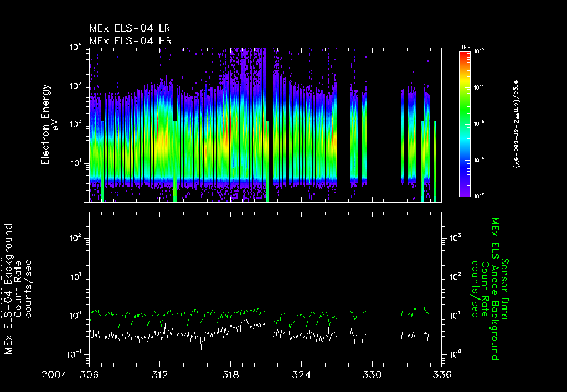Screen dimensions: 567x392
Task: Click the year label 2004
Action: [x=54, y=375]
